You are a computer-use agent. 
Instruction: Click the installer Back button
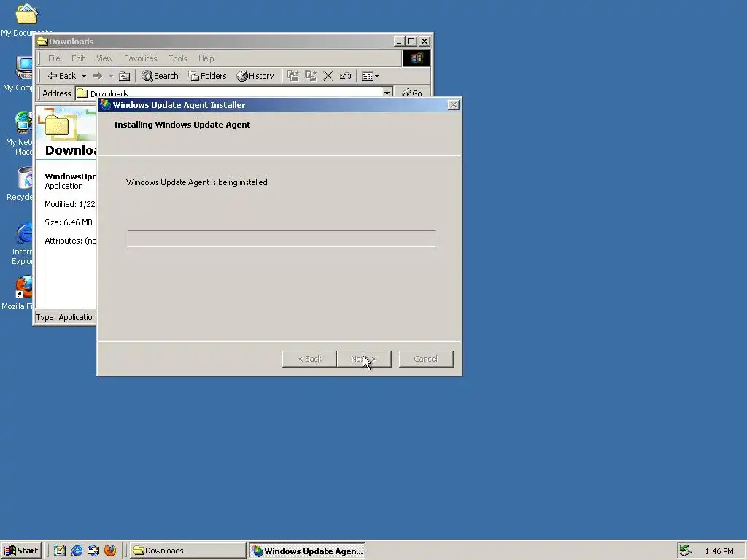click(309, 359)
